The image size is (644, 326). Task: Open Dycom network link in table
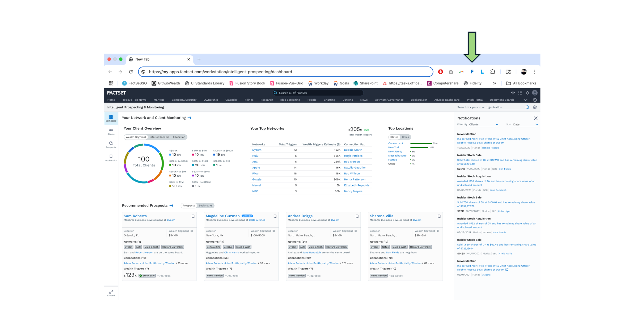[257, 150]
